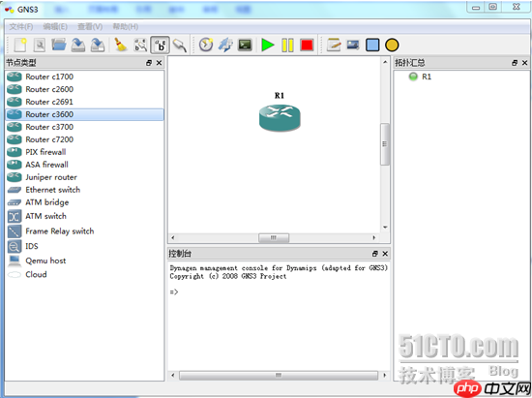Undock the 拓扑汇总 panel float button
The width and height of the screenshot is (532, 398).
(515, 63)
